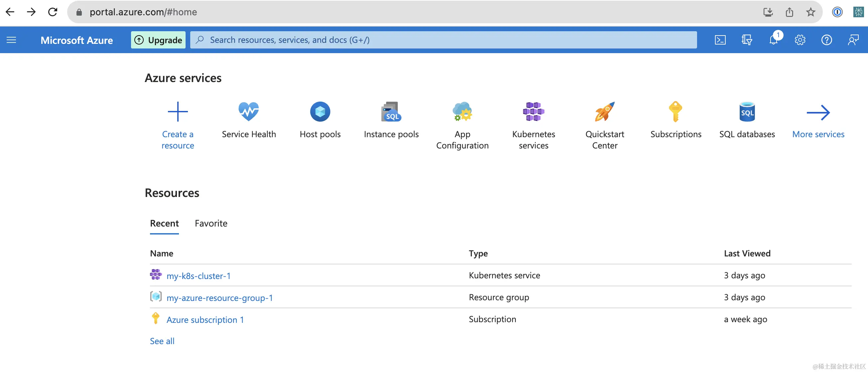The height and width of the screenshot is (372, 868).
Task: Open Instance pools service
Action: coord(391,112)
